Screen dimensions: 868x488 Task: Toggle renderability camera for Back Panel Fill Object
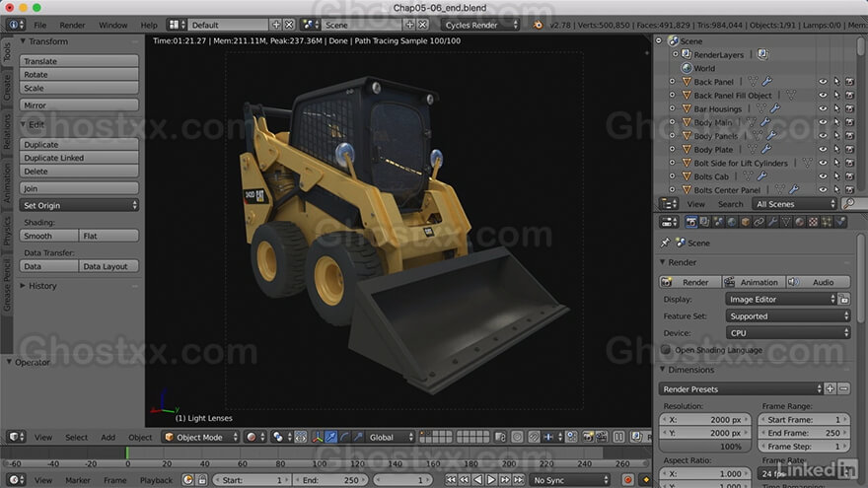(849, 96)
